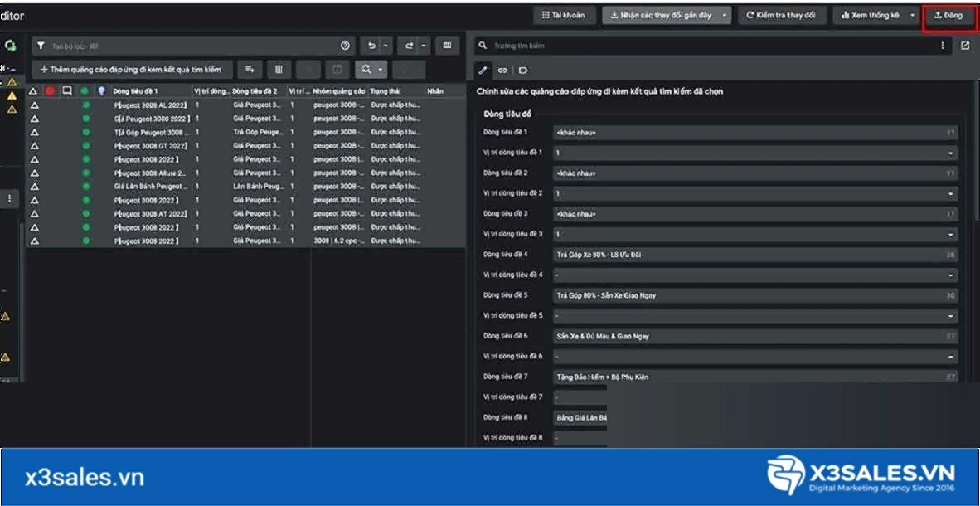The image size is (980, 506).
Task: Click the green status dot column header
Action: (85, 91)
